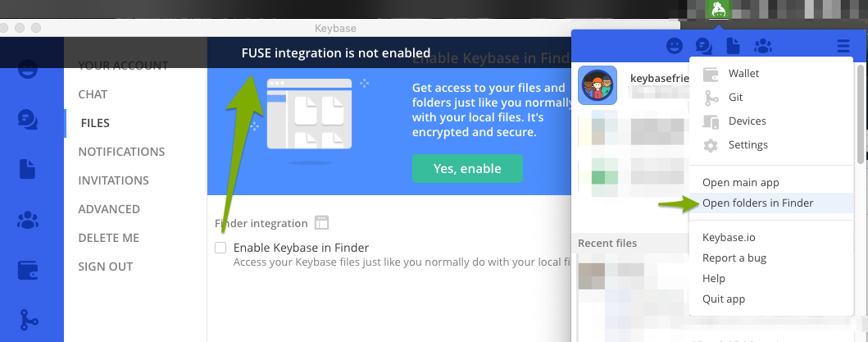Open the Delete Me settings section
The height and width of the screenshot is (342, 868).
(108, 239)
